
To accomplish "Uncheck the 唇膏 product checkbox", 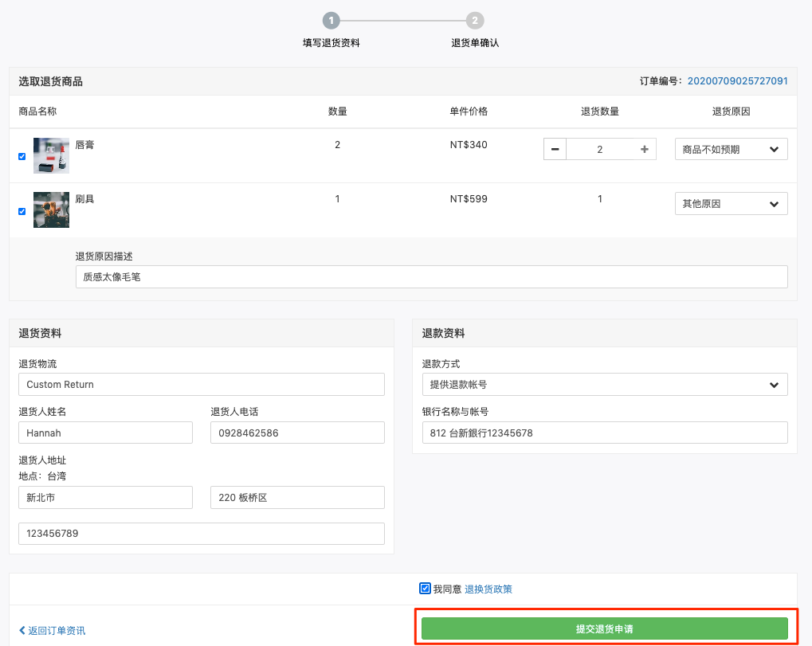I will click(22, 156).
